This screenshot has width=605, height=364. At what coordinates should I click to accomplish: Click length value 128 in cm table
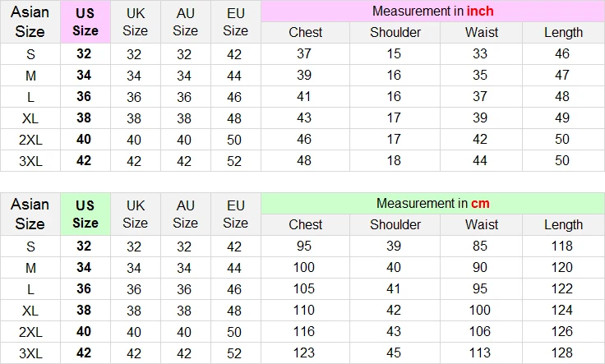click(563, 352)
